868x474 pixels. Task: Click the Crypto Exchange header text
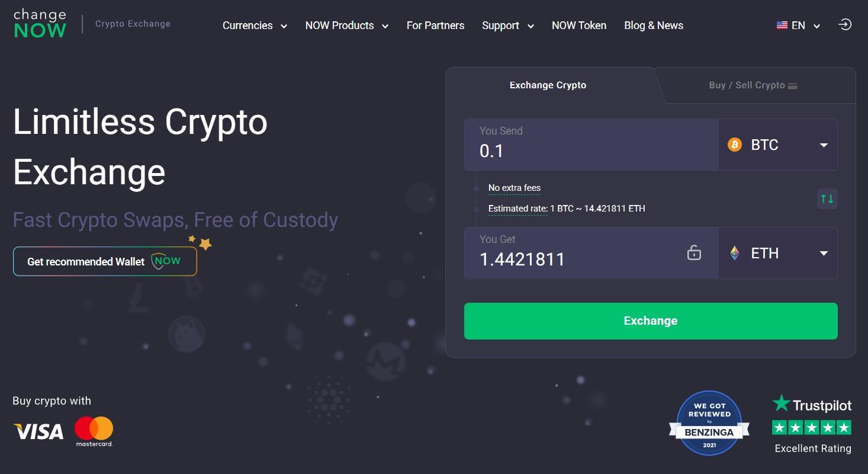(133, 24)
